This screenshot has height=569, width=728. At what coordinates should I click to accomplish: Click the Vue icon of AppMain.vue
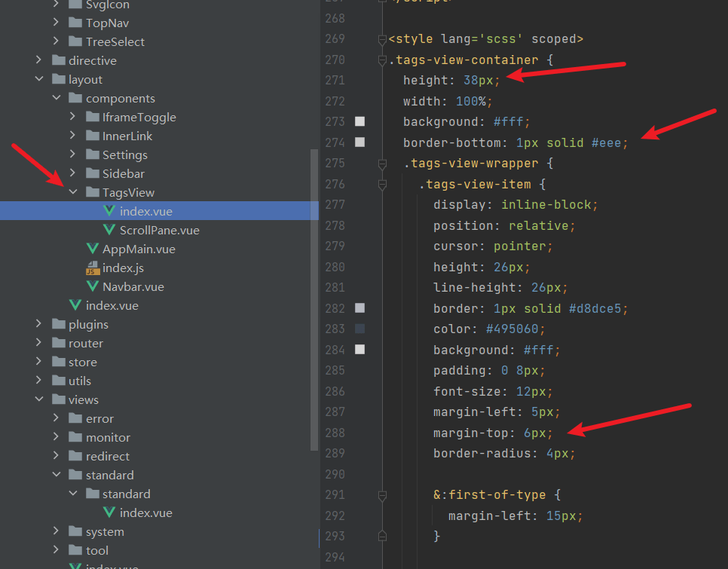(x=93, y=249)
